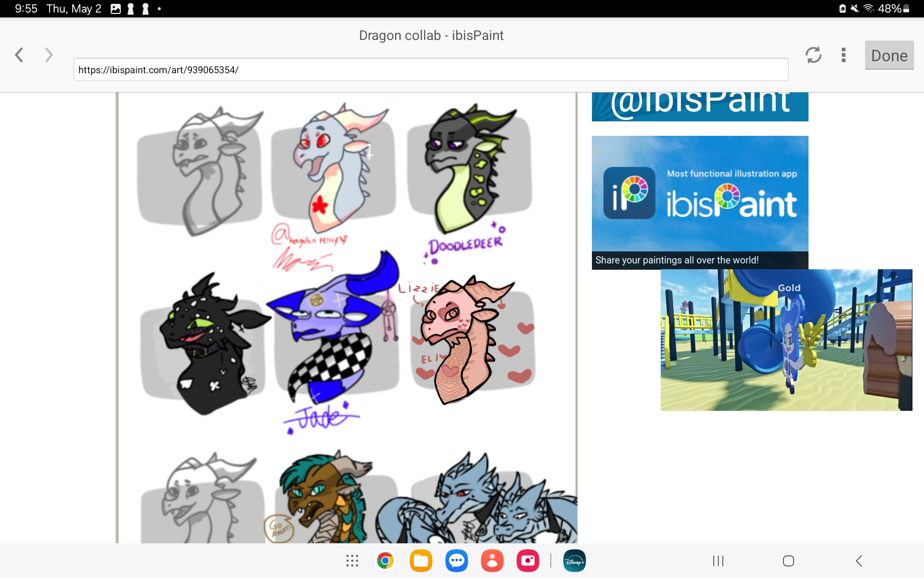Viewport: 924px width, 578px height.
Task: Launch Chrome from the taskbar
Action: (x=385, y=561)
